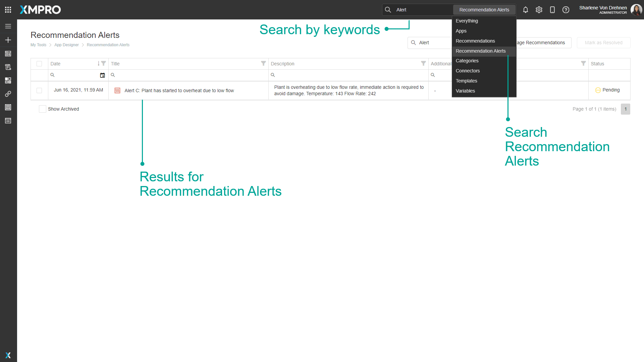Open the apps grid launcher icon
Screen dimensions: 644x362
[x=8, y=10]
